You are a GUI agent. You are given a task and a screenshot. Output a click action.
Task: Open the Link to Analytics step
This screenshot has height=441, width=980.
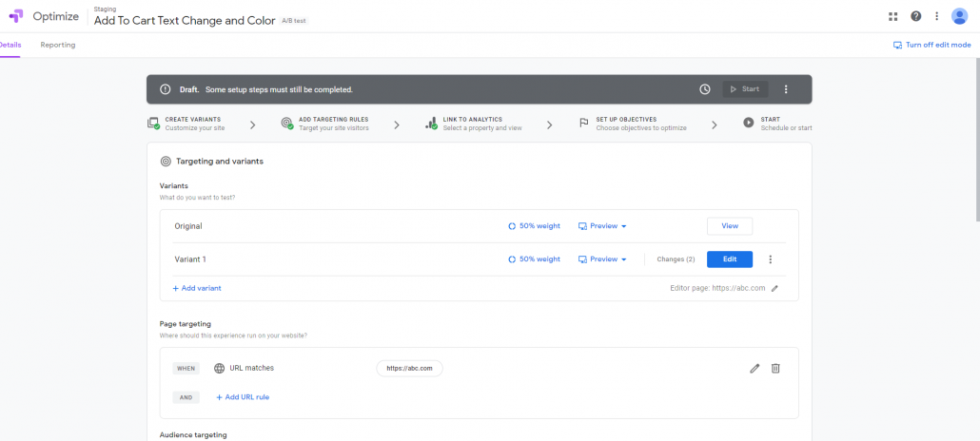point(474,123)
